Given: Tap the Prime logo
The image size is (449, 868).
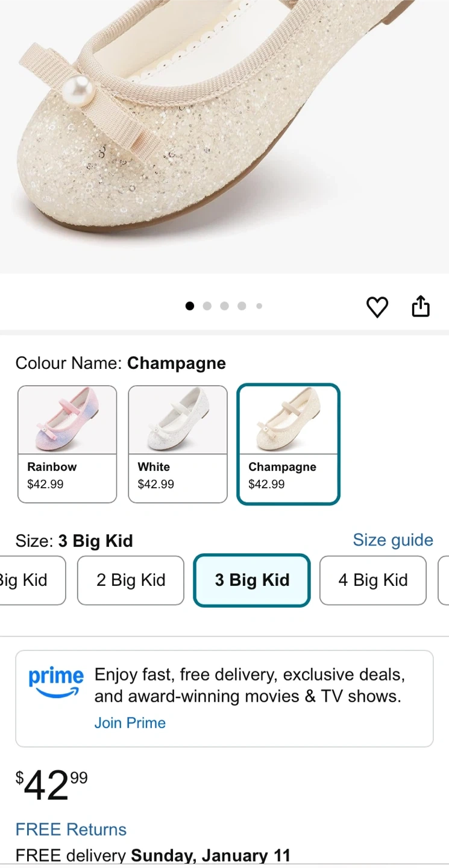Looking at the screenshot, I should pos(55,682).
